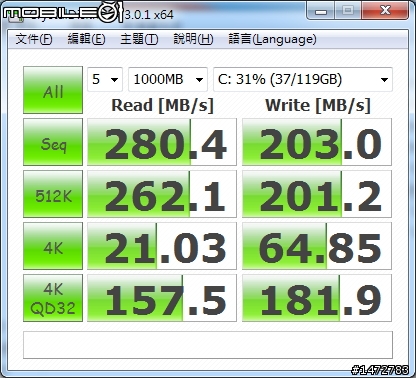Minimize the benchmark window
This screenshot has height=378, width=416.
(x=321, y=11)
